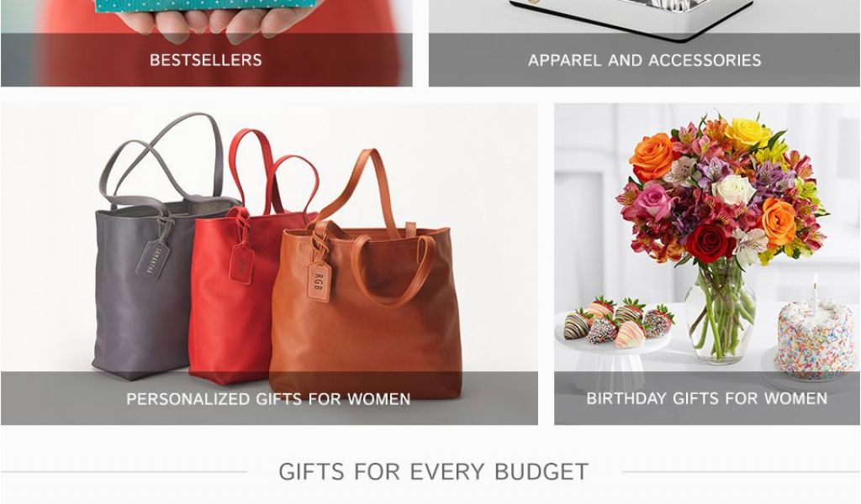Click the Gifts for Every Budget heading
Image resolution: width=861 pixels, height=504 pixels.
click(433, 471)
